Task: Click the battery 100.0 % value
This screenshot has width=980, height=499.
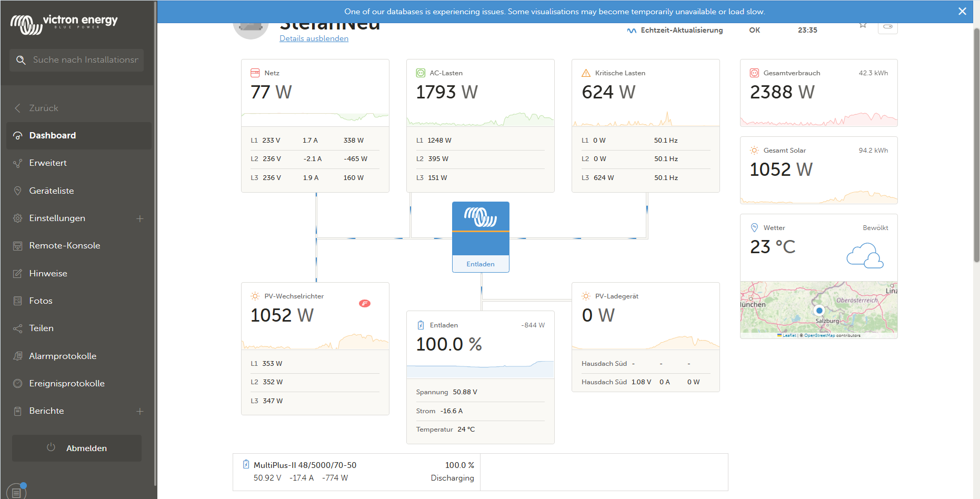Action: pyautogui.click(x=449, y=344)
